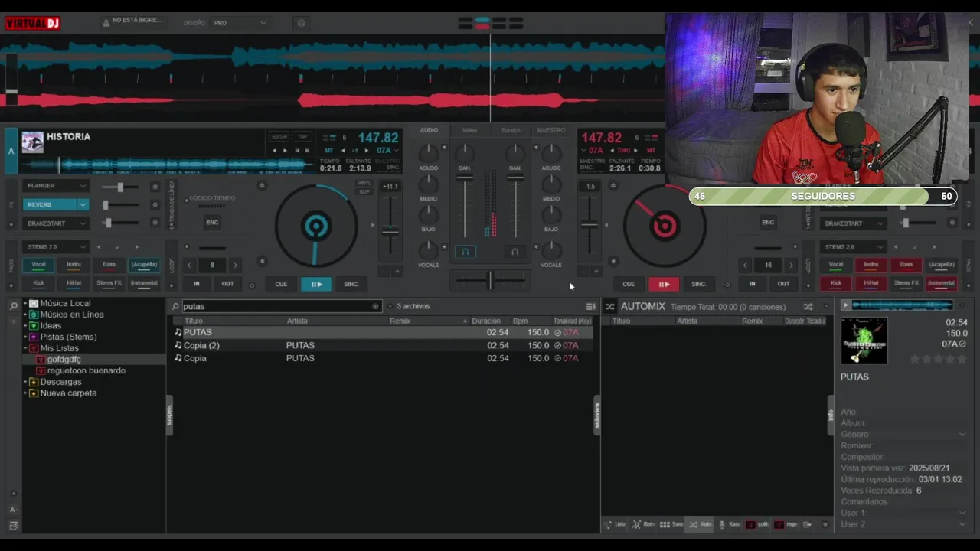This screenshot has width=980, height=551.
Task: Toggle Bass stem on left deck
Action: (109, 265)
